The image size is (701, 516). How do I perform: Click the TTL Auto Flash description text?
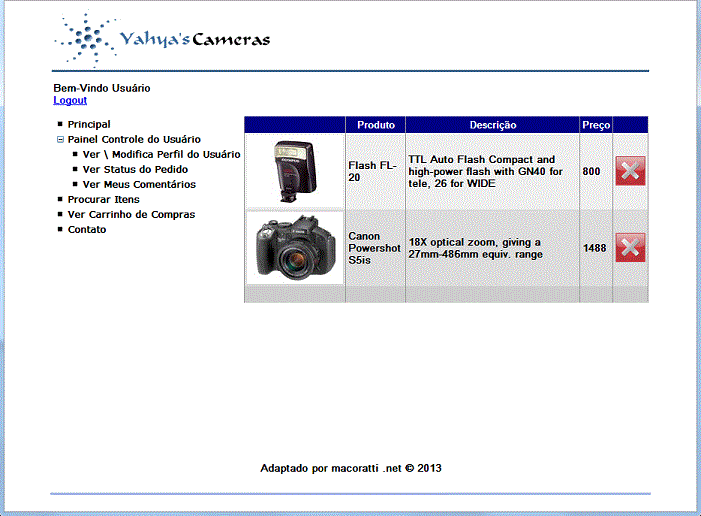pyautogui.click(x=485, y=171)
